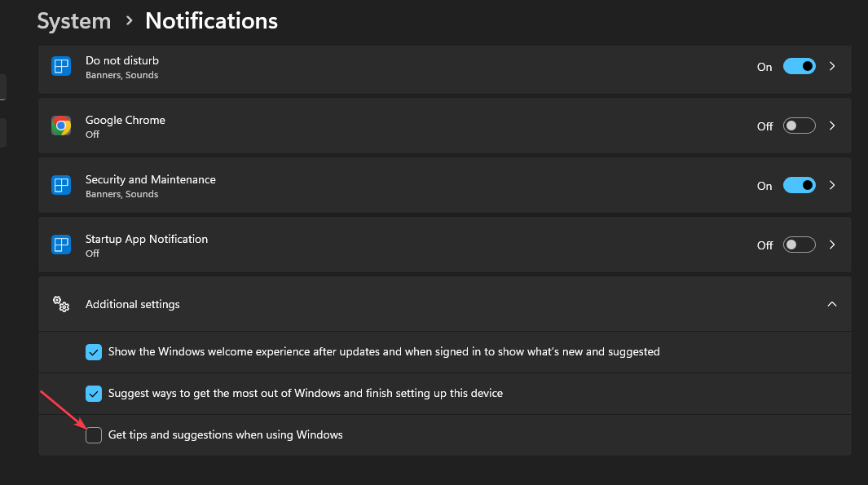The width and height of the screenshot is (868, 485).
Task: Turn off Do not disturb toggle
Action: pos(799,66)
